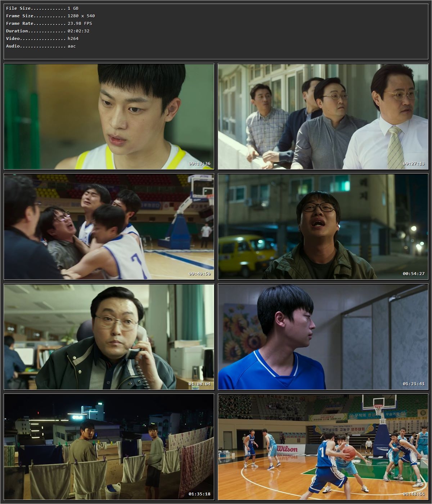Select the phone call scene thumbnail at 01:08:04
Screen dimensions: 432x504
click(108, 337)
